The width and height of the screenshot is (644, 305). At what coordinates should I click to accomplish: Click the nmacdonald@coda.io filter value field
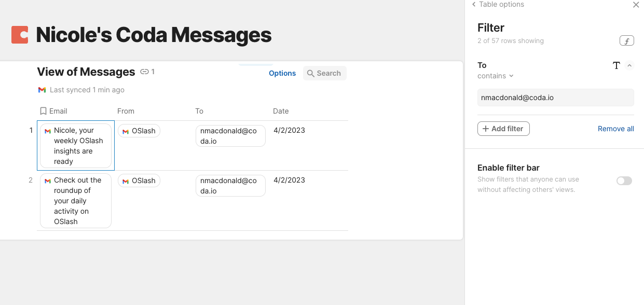[555, 98]
